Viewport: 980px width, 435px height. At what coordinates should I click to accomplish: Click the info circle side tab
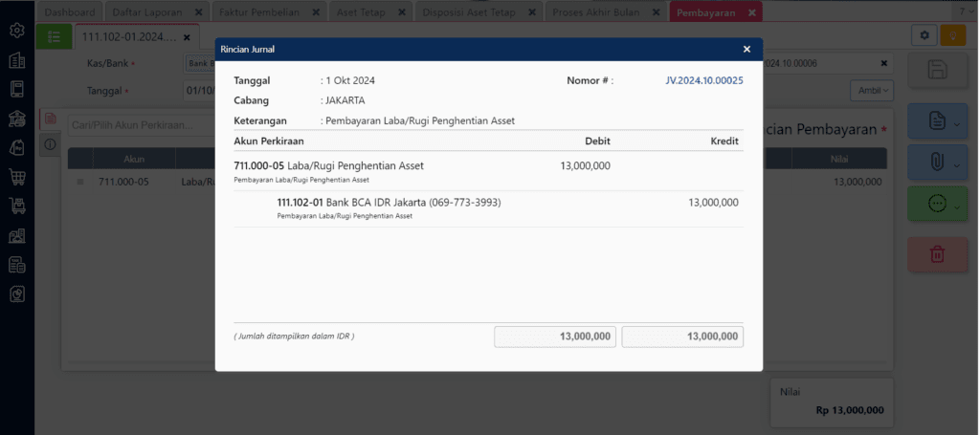[x=50, y=144]
